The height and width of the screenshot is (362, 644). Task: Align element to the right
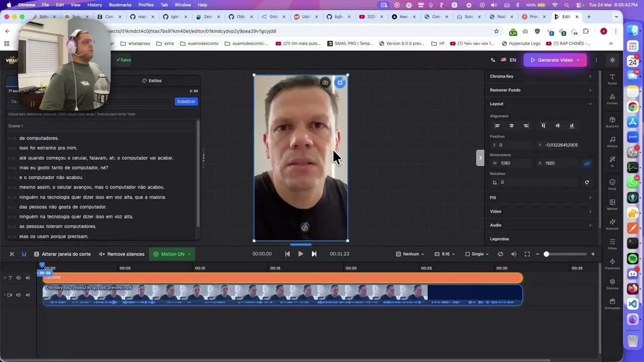pos(526,126)
